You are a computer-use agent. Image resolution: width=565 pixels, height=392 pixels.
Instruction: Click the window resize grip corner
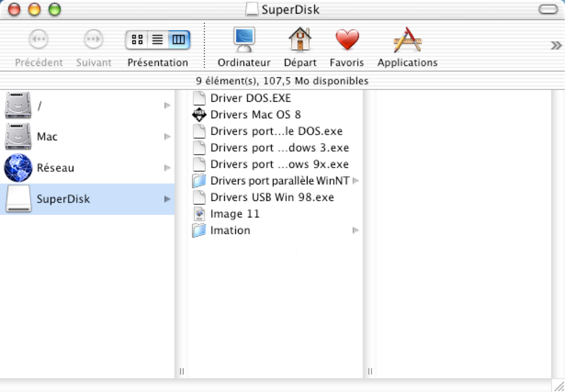pos(559,386)
